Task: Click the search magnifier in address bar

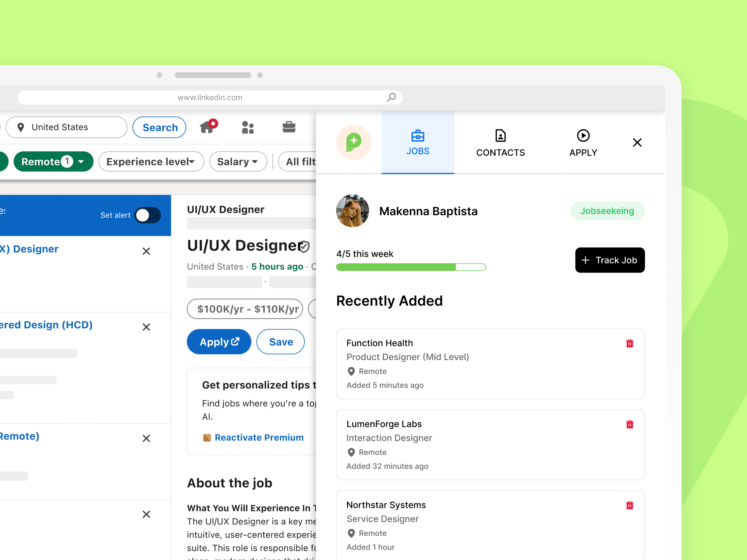Action: pyautogui.click(x=391, y=97)
